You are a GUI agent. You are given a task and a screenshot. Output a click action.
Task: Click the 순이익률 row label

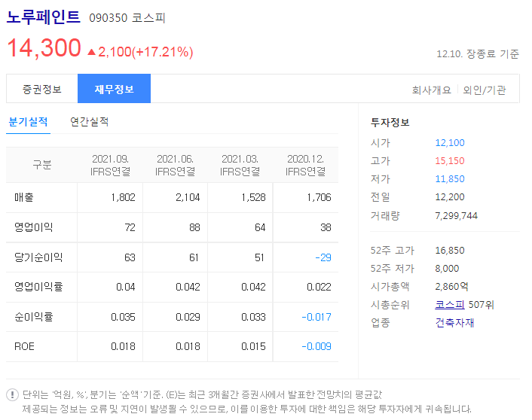pyautogui.click(x=34, y=317)
